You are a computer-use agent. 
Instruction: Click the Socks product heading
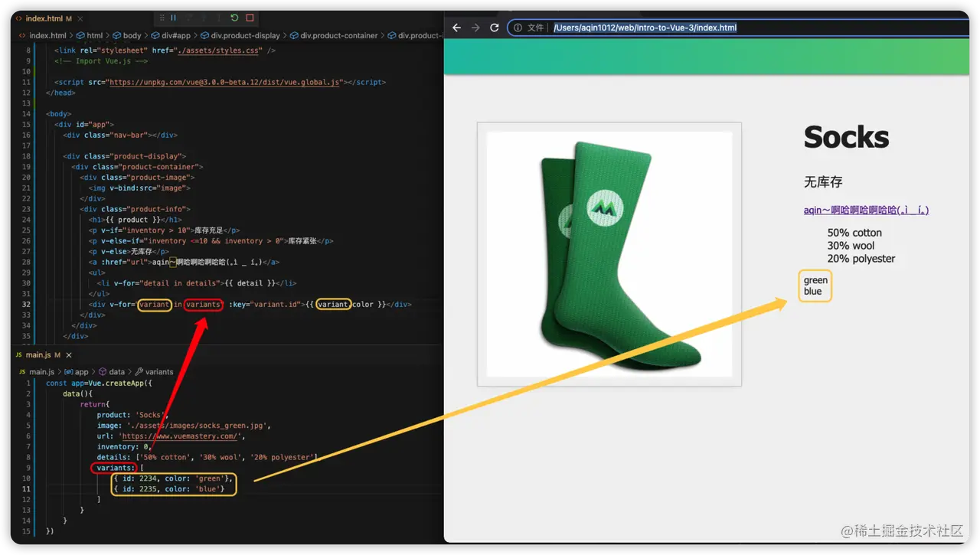[846, 138]
